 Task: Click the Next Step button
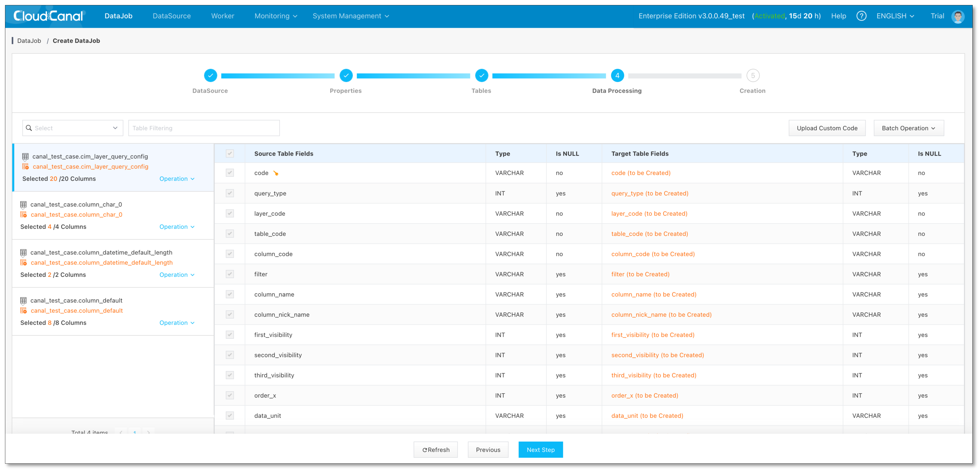coord(540,450)
